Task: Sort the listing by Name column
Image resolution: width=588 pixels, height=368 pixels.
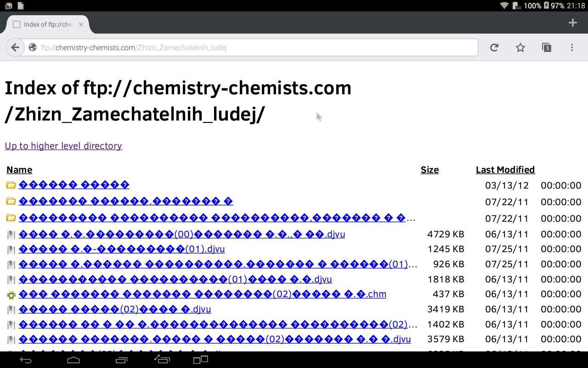Action: pyautogui.click(x=19, y=170)
